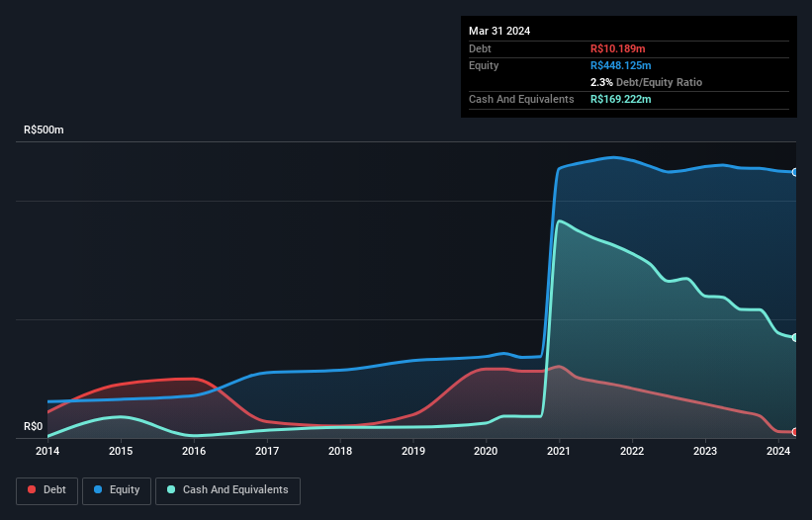The width and height of the screenshot is (812, 520).
Task: Select the 2021 x-axis label
Action: point(559,451)
